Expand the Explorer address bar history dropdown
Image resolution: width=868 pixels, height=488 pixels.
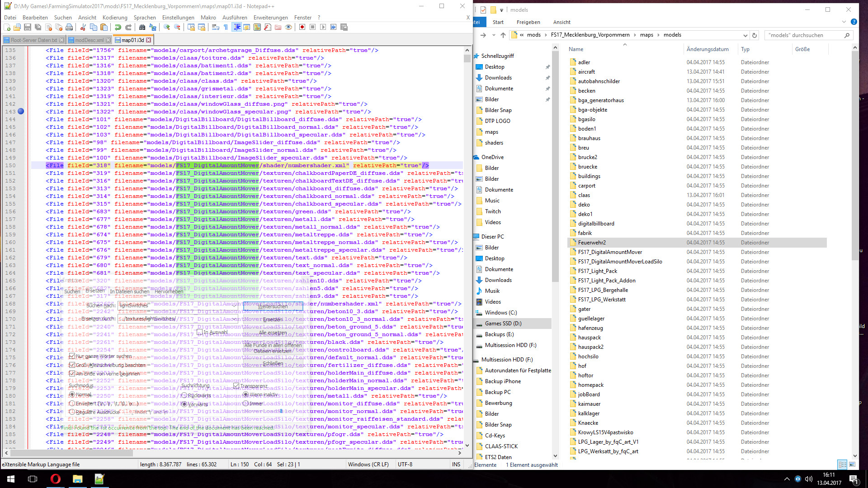[745, 35]
